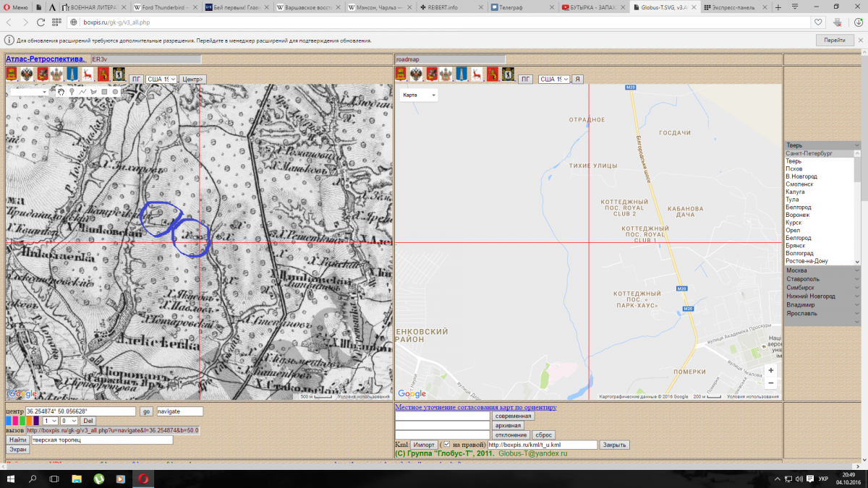The height and width of the screenshot is (488, 868).
Task: Choose the polyline drawing tool
Action: click(x=83, y=92)
